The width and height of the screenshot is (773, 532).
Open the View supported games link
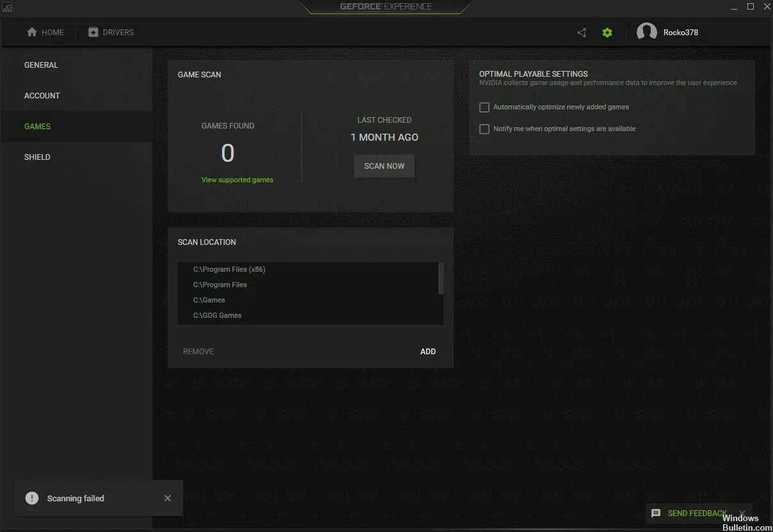(237, 180)
